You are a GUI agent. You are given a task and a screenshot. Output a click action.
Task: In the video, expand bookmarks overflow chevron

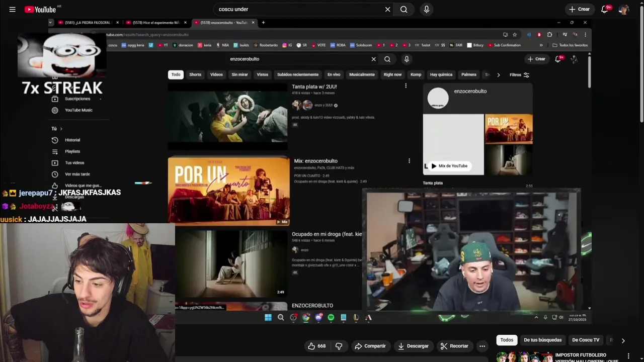541,45
